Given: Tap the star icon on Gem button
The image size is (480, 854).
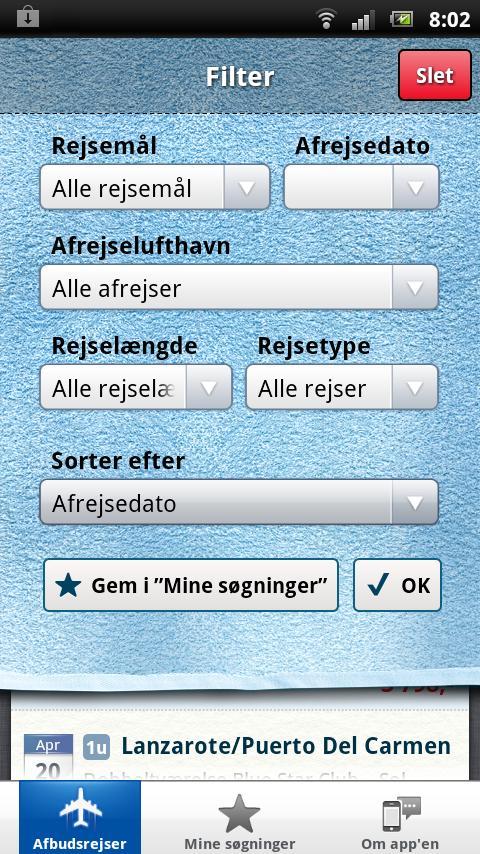Looking at the screenshot, I should click(68, 585).
